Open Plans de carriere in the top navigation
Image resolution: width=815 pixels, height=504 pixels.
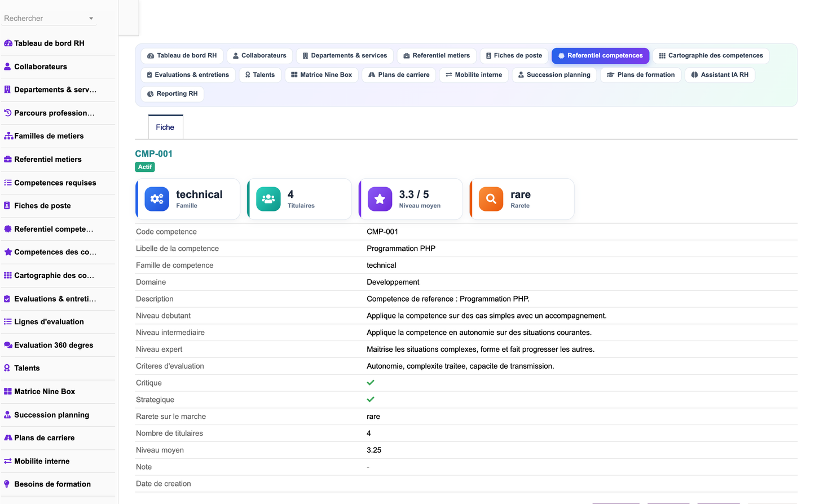tap(399, 75)
